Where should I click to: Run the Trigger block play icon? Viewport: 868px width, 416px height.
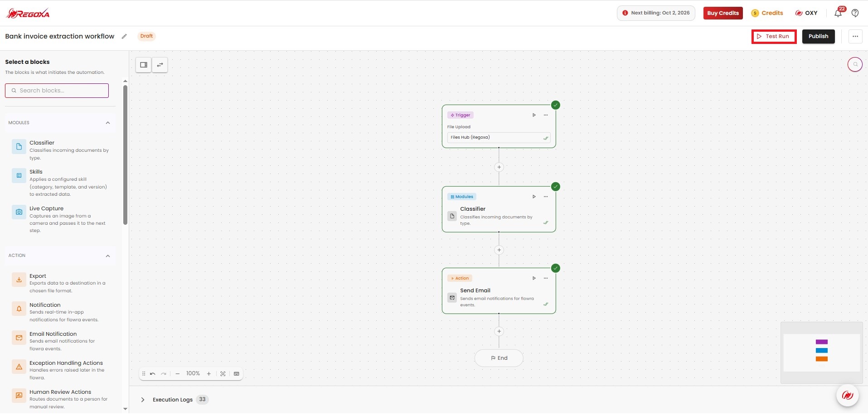tap(534, 115)
